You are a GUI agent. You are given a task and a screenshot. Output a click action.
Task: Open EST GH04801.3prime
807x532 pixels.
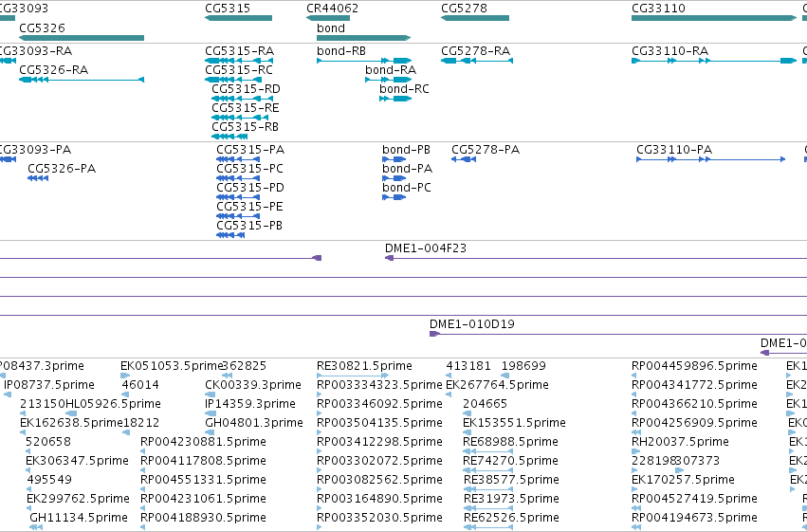(254, 423)
